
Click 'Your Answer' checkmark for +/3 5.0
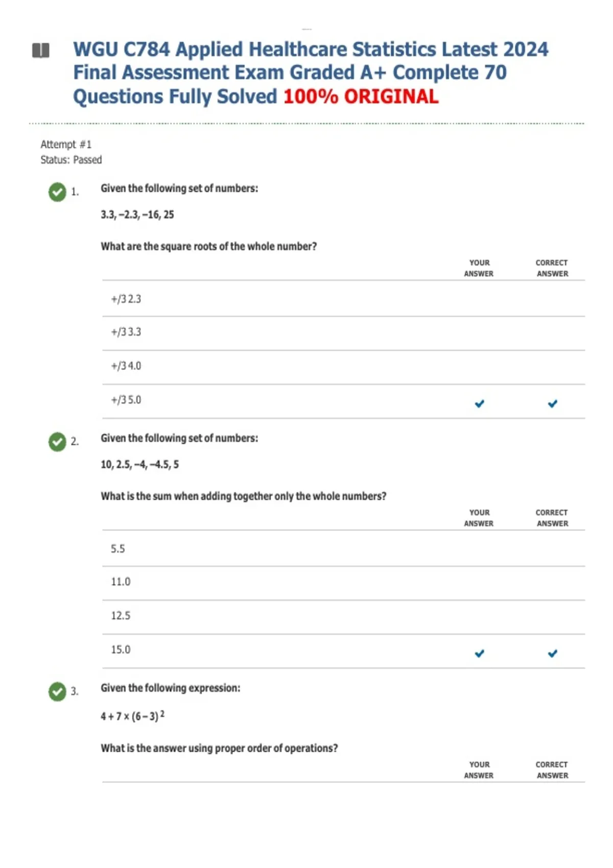point(479,404)
